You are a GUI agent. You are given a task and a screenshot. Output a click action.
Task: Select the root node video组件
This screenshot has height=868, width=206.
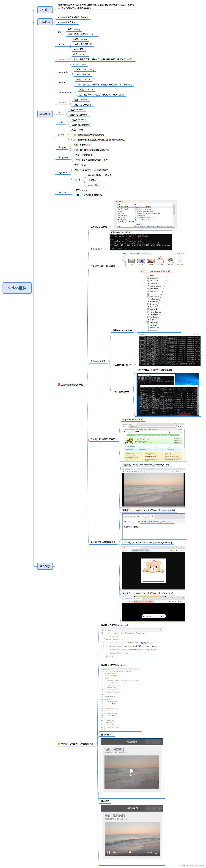tap(17, 288)
